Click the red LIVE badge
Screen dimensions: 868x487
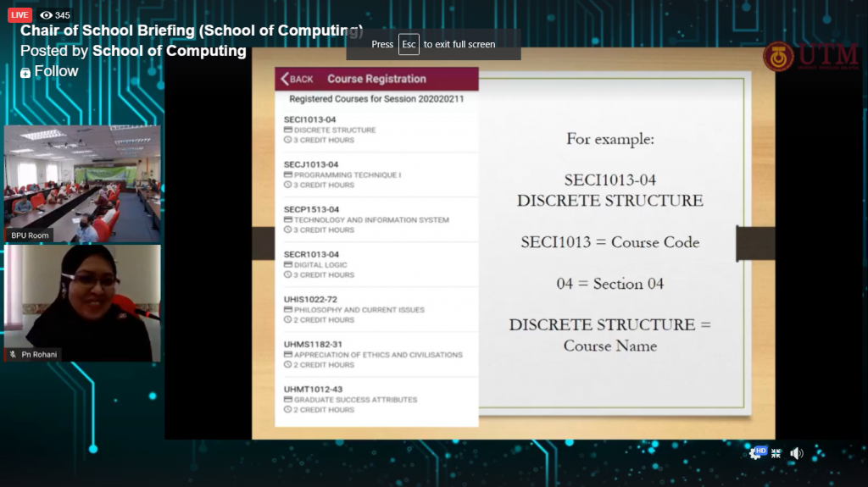click(x=19, y=15)
